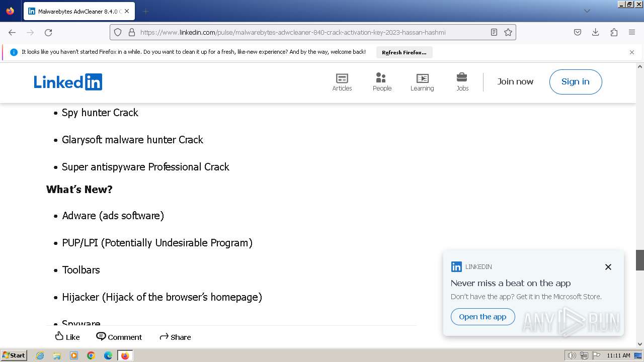Screen dimensions: 644x362
Task: Click the scrollbar up arrow
Action: point(640,66)
